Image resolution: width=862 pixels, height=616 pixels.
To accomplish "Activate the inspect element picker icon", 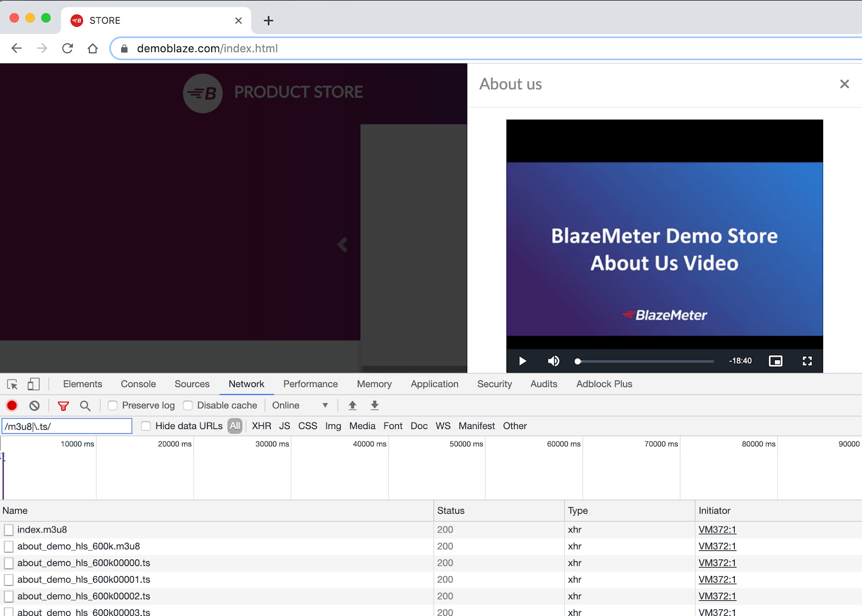I will tap(12, 384).
